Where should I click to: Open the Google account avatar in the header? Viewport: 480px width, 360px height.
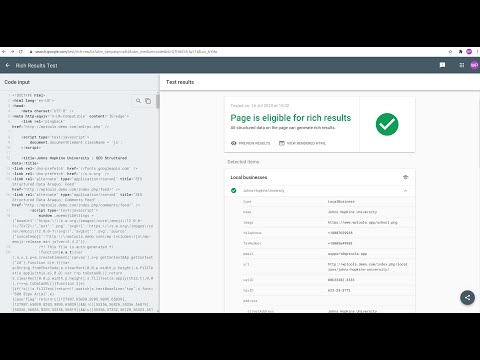474,65
